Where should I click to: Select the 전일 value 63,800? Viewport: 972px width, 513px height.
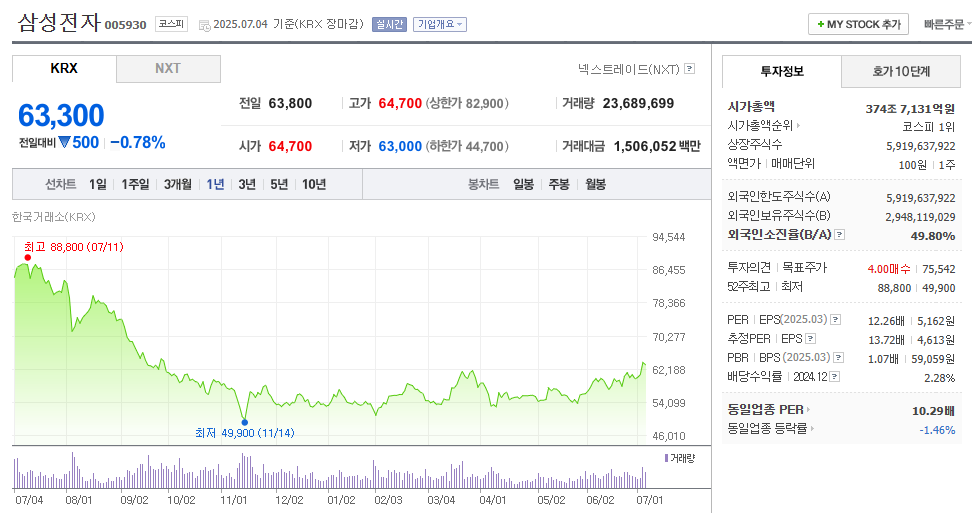pos(290,103)
